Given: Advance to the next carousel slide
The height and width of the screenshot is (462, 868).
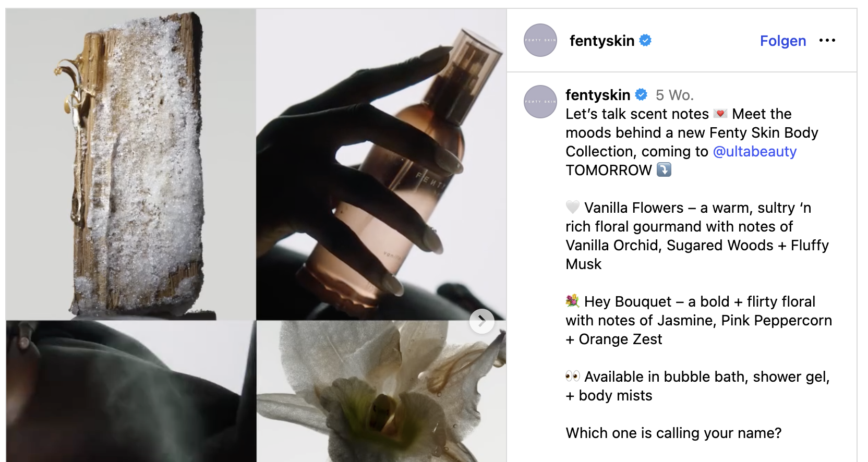Looking at the screenshot, I should pyautogui.click(x=483, y=321).
